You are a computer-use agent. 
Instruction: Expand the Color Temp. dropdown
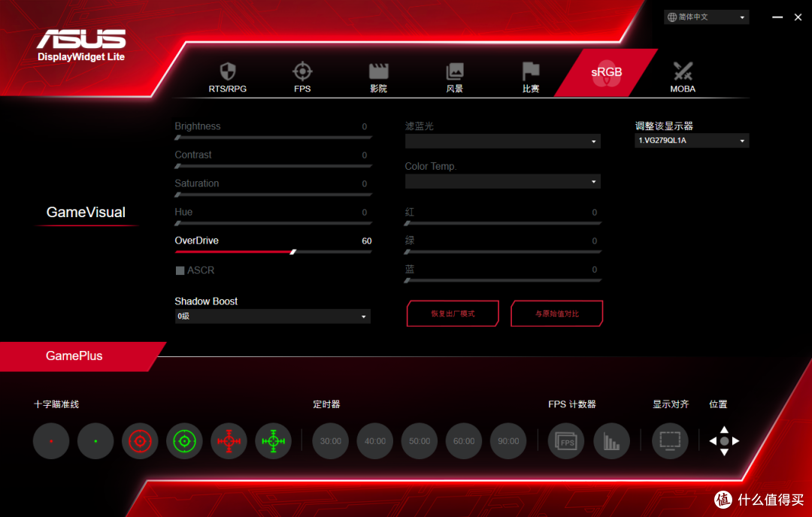(x=502, y=182)
